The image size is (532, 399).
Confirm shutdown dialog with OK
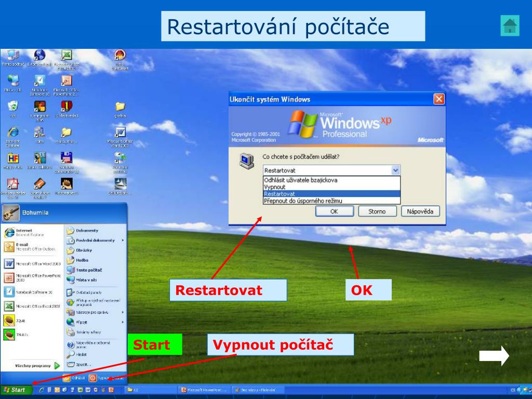tap(334, 211)
